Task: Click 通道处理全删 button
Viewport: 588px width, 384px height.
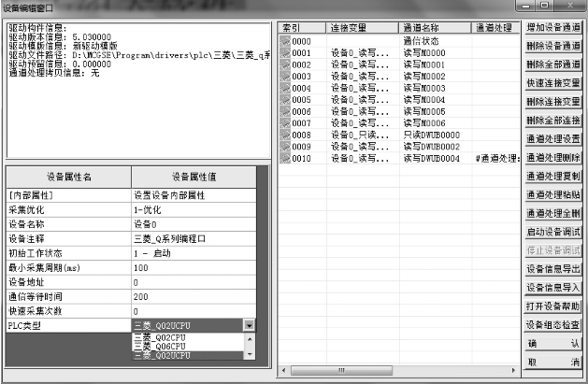Action: 553,213
